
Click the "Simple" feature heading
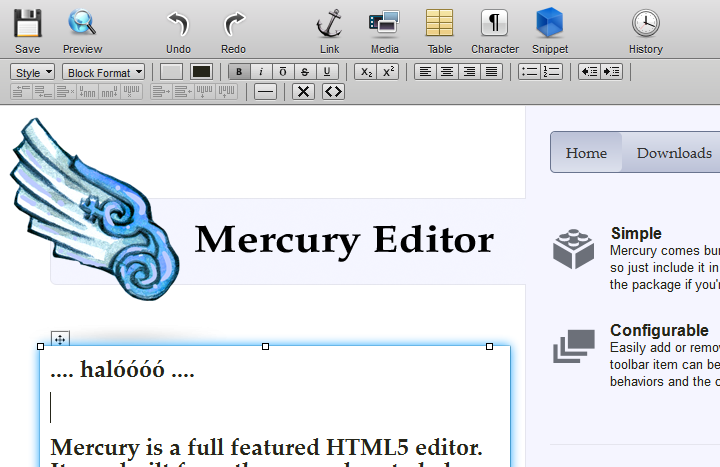[x=636, y=233]
